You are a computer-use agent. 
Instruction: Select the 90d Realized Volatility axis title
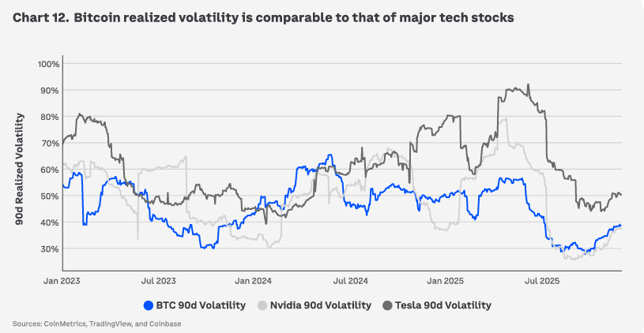coord(19,169)
